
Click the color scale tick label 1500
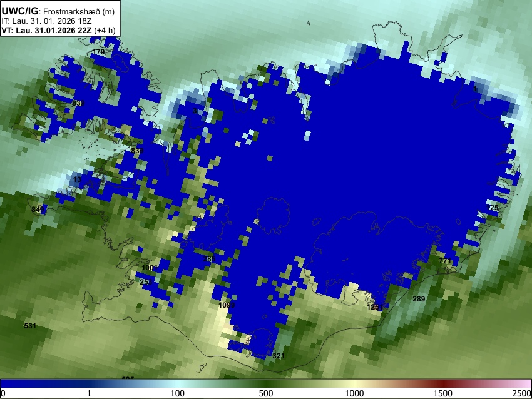443,393
